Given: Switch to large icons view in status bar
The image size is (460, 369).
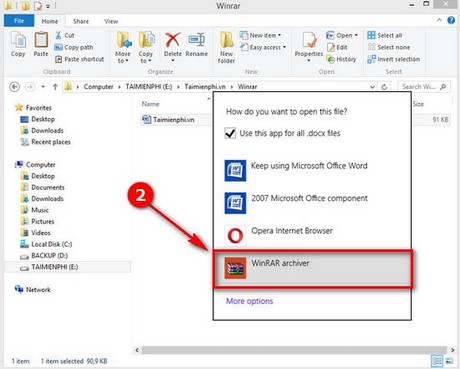Looking at the screenshot, I should tap(449, 361).
